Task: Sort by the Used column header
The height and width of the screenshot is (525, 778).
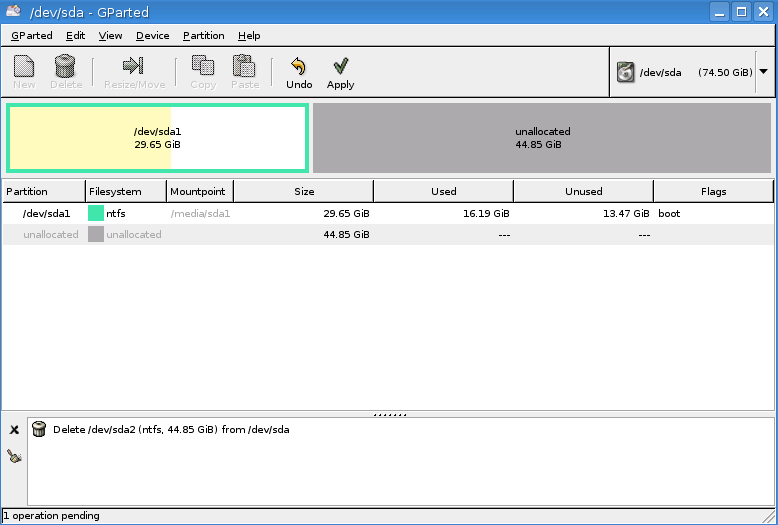Action: click(444, 192)
